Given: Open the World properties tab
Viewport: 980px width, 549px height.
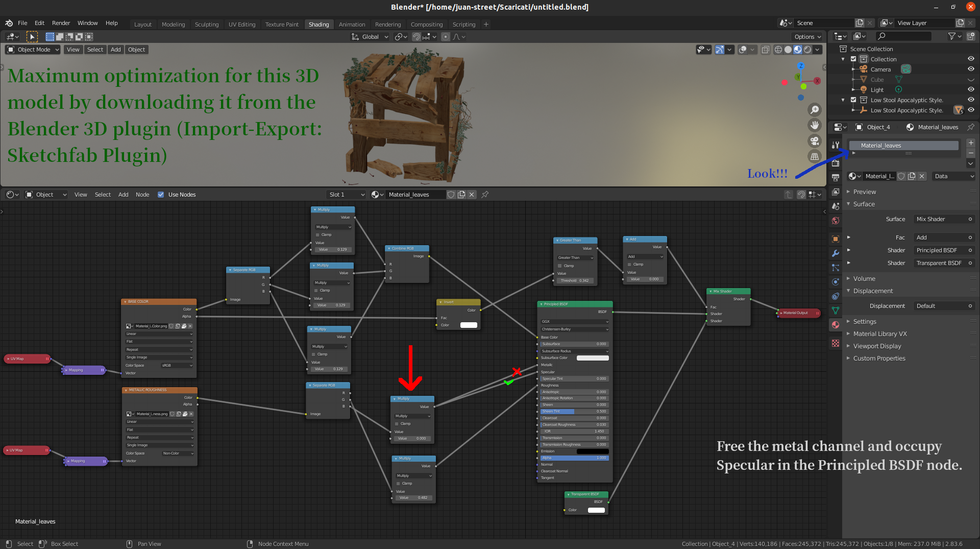Looking at the screenshot, I should 836,221.
